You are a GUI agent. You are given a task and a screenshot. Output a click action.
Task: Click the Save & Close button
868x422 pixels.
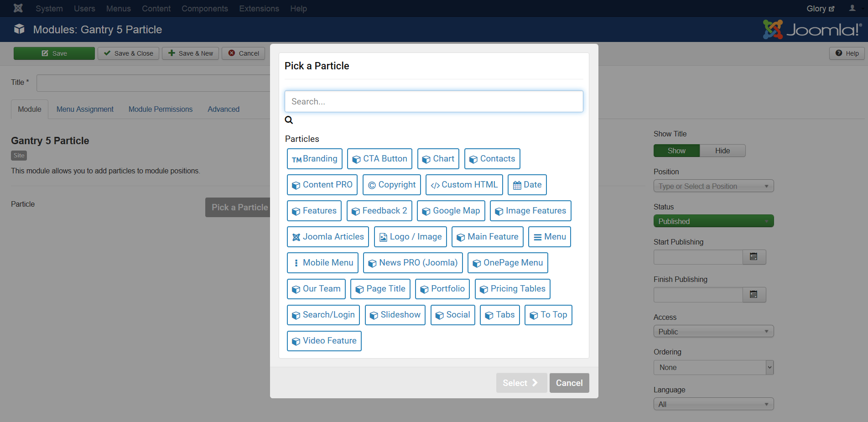[x=129, y=53]
